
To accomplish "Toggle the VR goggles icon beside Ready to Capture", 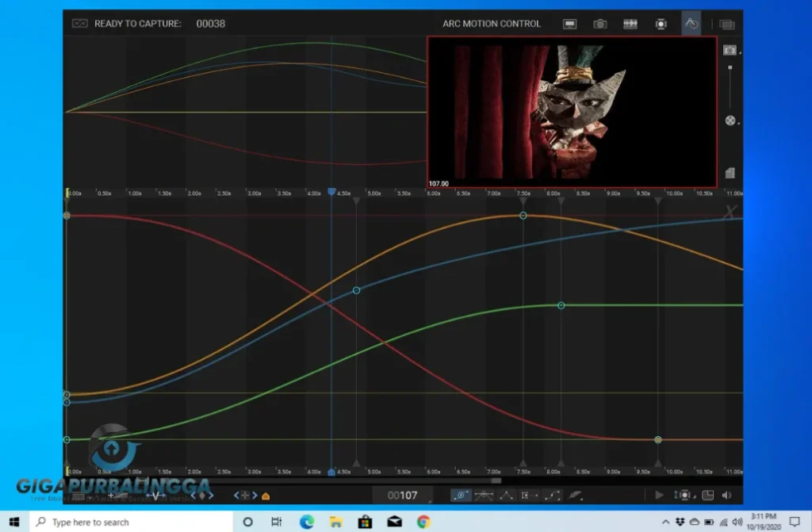I will (79, 24).
